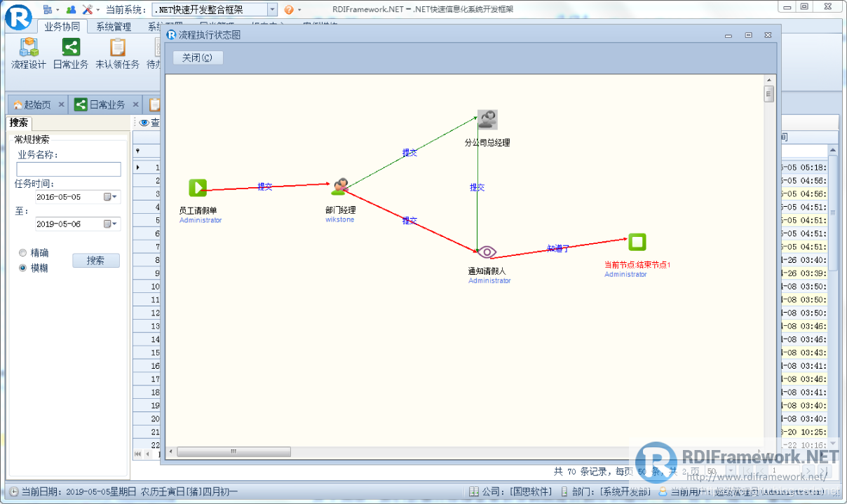Click the 提交 label from 员工请假单

[265, 186]
